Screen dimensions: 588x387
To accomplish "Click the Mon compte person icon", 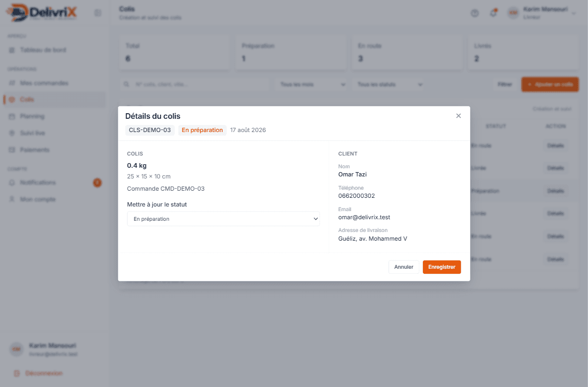I will 12,199.
